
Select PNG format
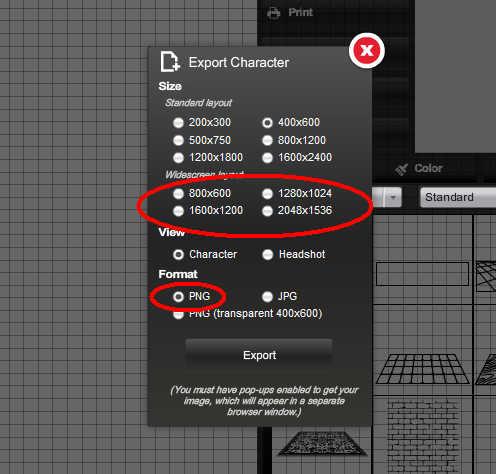[x=178, y=297]
